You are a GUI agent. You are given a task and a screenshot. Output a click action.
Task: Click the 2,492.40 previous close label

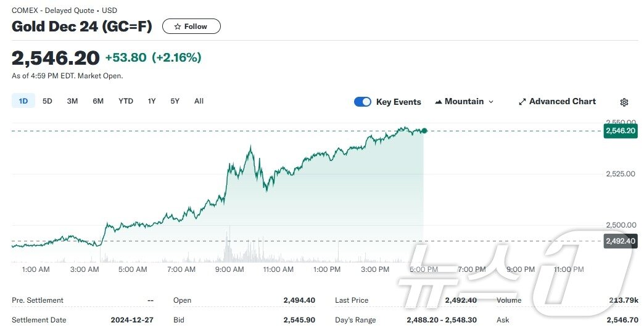620,241
